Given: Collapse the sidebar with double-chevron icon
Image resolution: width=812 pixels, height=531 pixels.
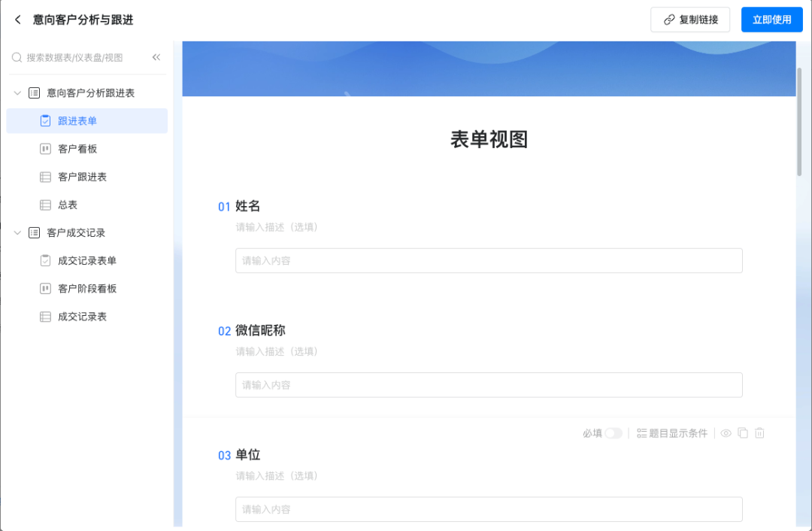Looking at the screenshot, I should (x=156, y=57).
